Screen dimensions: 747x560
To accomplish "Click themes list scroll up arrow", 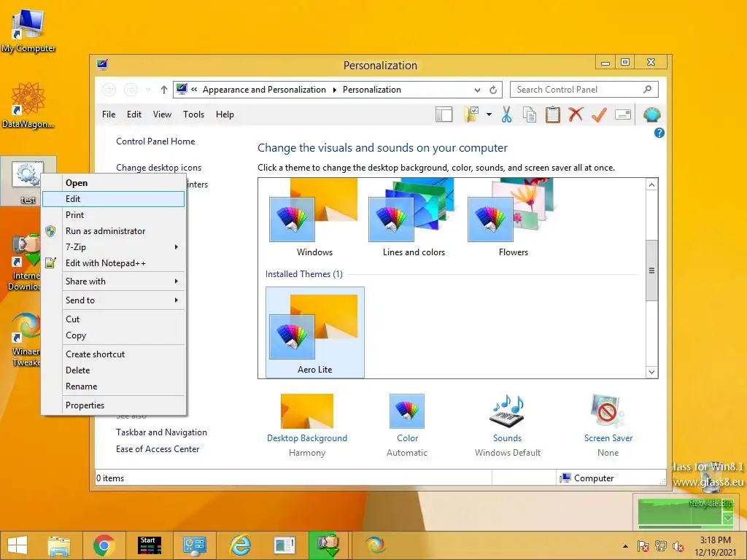I will click(651, 184).
